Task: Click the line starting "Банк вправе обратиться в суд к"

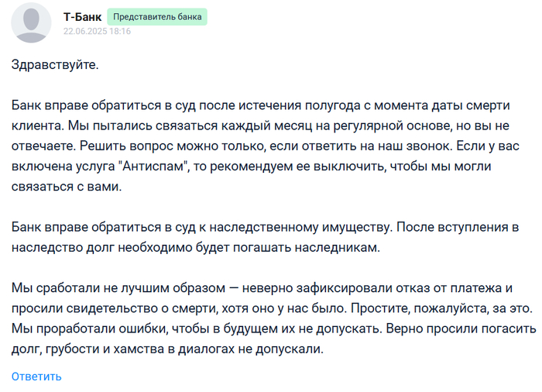Action: (x=265, y=227)
